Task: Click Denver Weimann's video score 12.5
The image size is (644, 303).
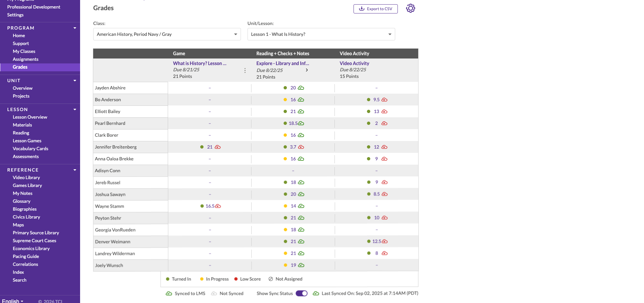Action: pos(376,242)
